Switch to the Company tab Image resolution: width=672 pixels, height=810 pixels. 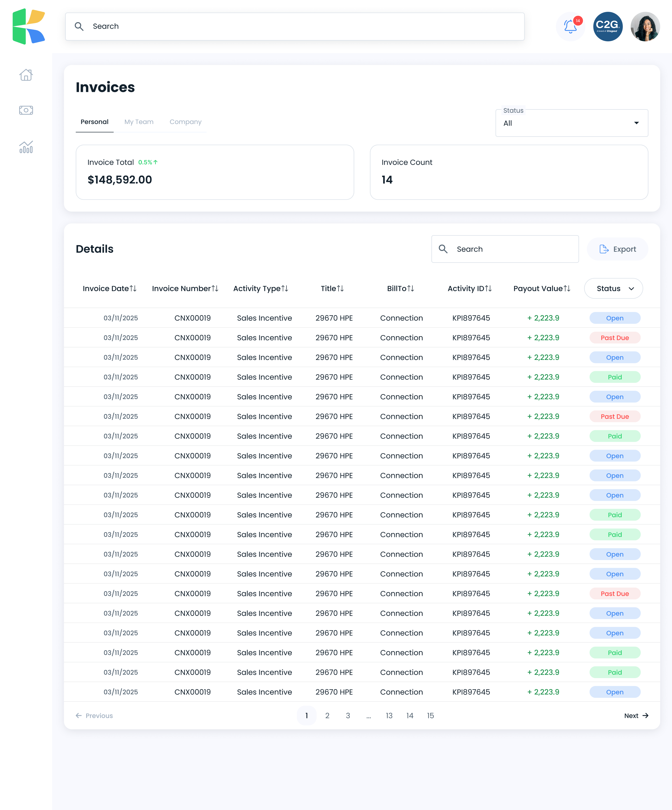185,122
